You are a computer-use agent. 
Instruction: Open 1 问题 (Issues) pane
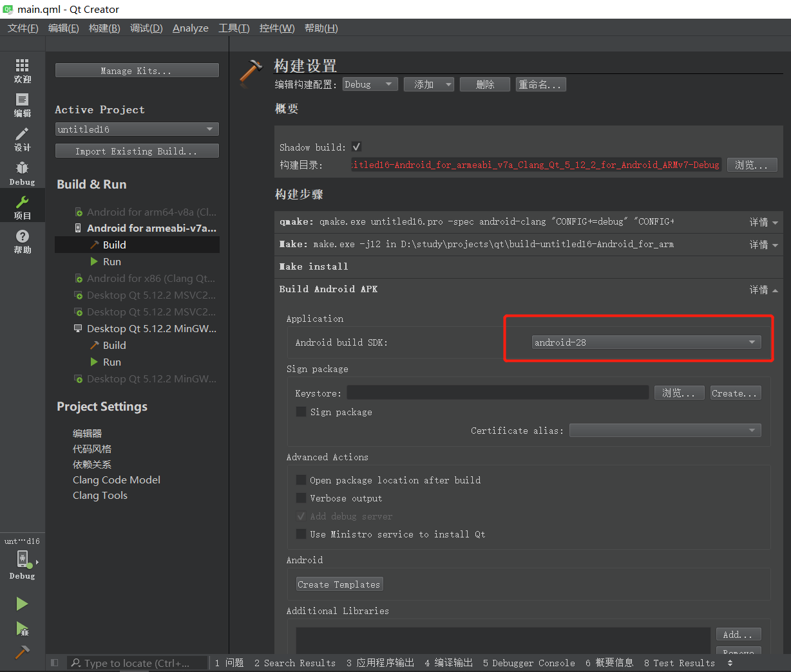click(229, 663)
